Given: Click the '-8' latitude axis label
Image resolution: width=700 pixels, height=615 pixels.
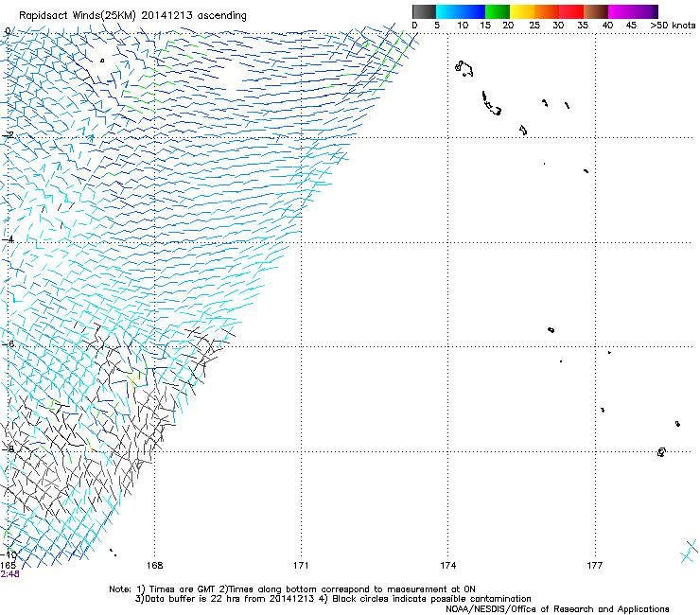Looking at the screenshot, I should (7, 448).
